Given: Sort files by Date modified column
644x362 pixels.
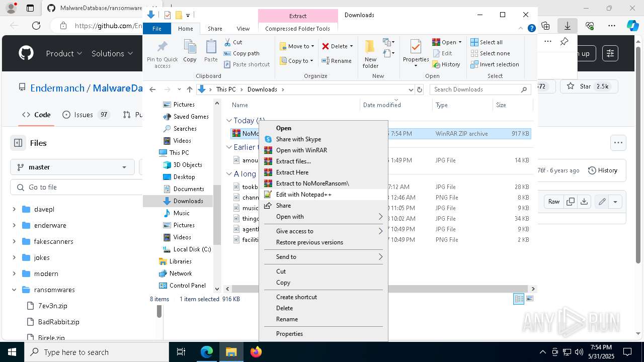Looking at the screenshot, I should 382,105.
